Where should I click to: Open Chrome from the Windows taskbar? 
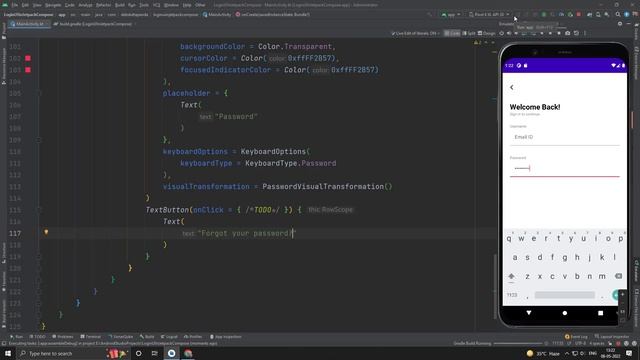pyautogui.click(x=188, y=353)
